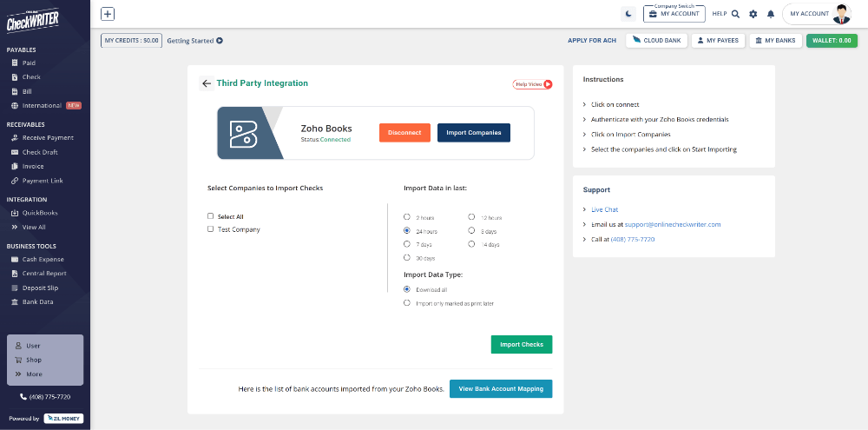Go back using the left arrow icon
This screenshot has width=868, height=430.
207,83
